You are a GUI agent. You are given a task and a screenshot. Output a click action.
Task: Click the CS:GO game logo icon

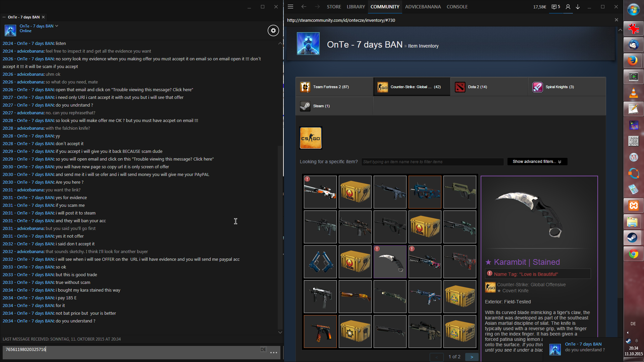311,138
